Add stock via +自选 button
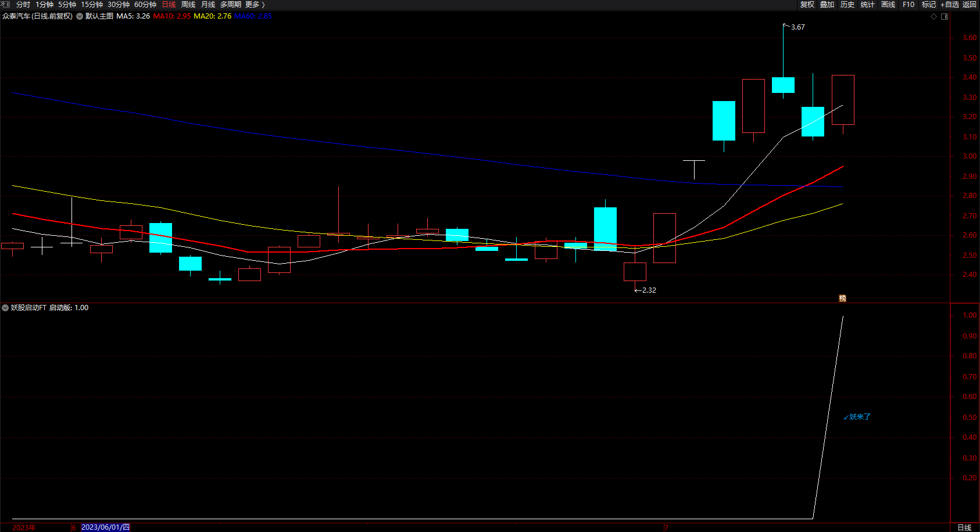This screenshot has width=980, height=532. [x=950, y=5]
